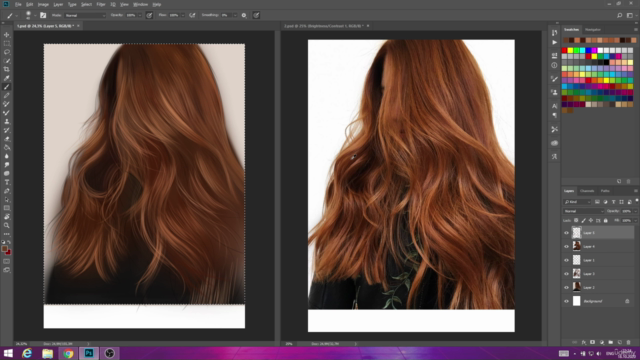Select the Path Selection tool
This screenshot has height=360, width=640.
pyautogui.click(x=7, y=200)
